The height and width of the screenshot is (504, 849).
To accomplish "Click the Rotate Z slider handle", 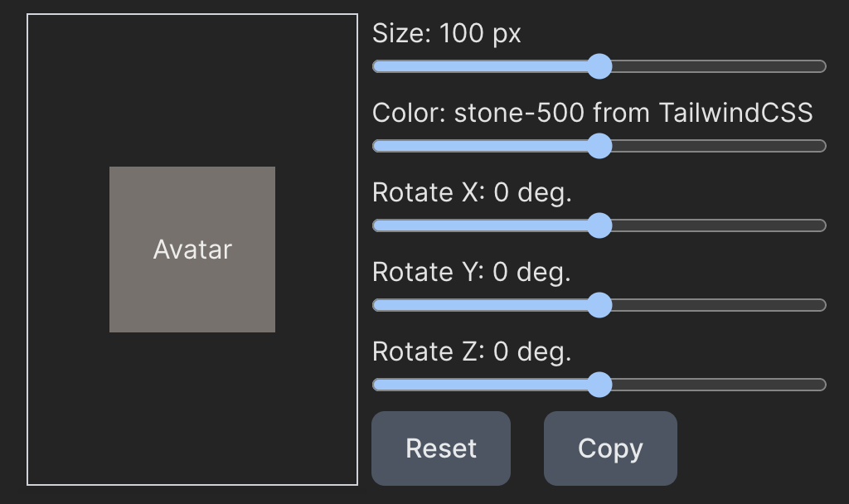I will coord(599,385).
